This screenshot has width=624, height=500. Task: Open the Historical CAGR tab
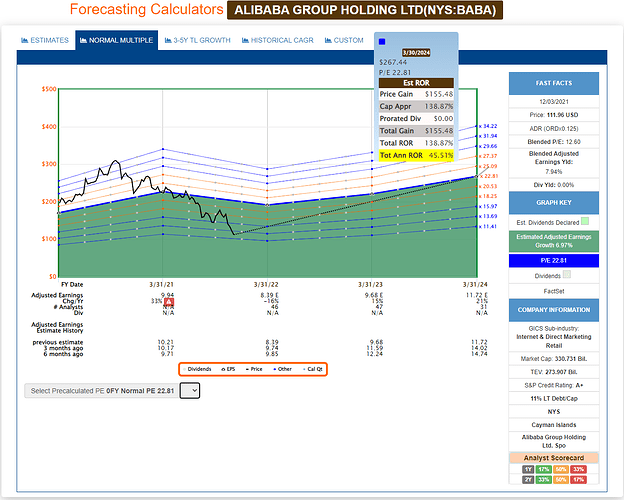coord(277,40)
